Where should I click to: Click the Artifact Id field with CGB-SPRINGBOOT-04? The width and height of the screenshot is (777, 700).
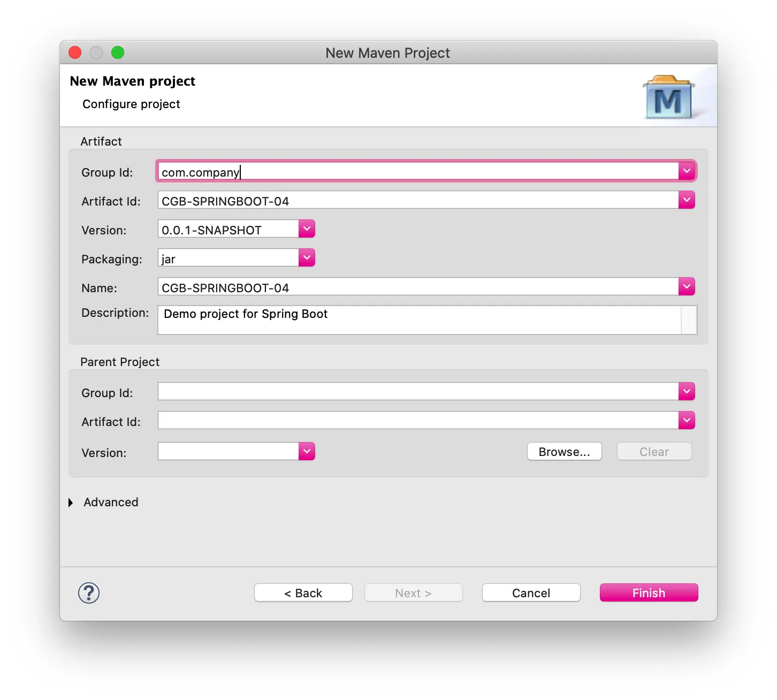pyautogui.click(x=418, y=201)
